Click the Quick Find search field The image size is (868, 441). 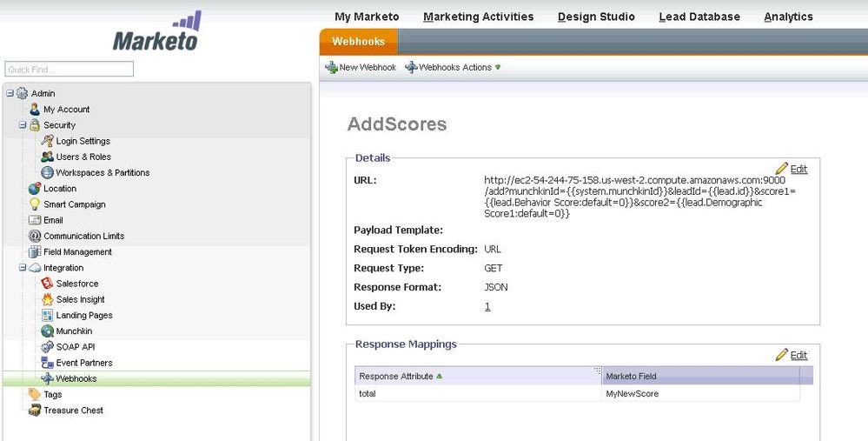[70, 69]
